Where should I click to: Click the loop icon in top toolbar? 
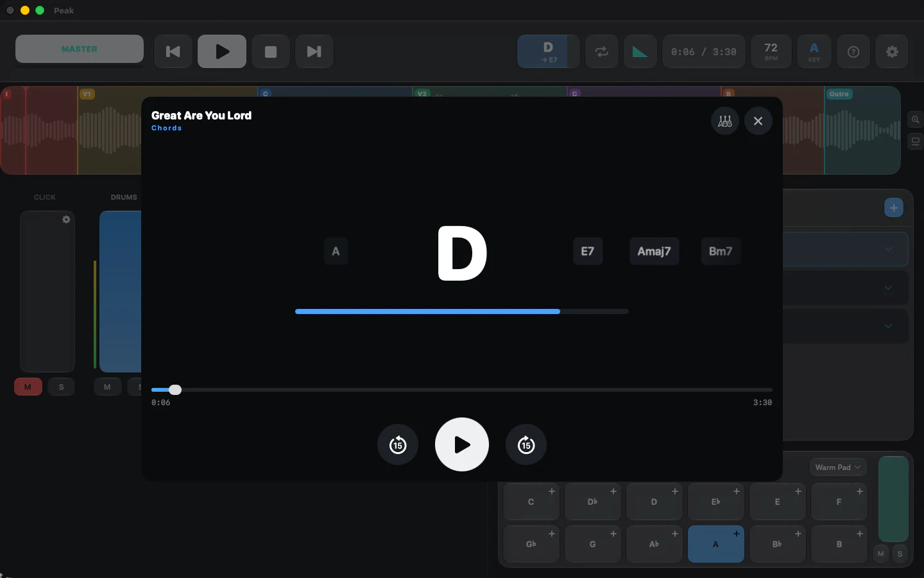coord(602,51)
